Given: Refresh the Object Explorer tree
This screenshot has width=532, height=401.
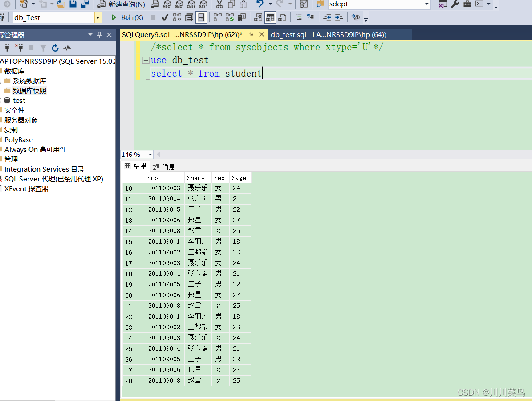Looking at the screenshot, I should [x=55, y=48].
